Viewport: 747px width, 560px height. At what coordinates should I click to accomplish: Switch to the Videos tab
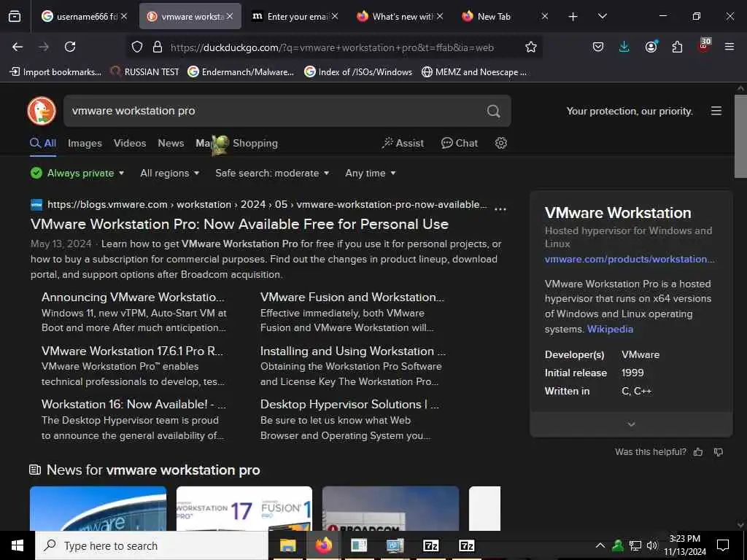[x=130, y=143]
